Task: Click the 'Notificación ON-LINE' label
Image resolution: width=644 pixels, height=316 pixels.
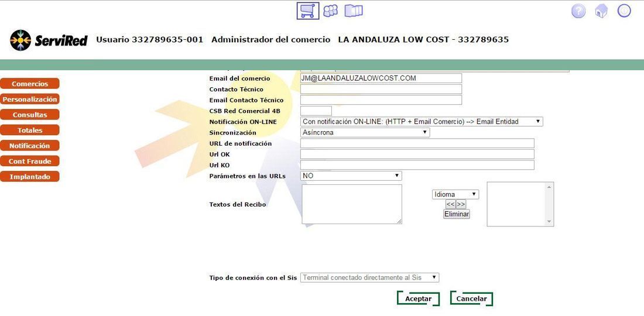Action: pyautogui.click(x=243, y=122)
